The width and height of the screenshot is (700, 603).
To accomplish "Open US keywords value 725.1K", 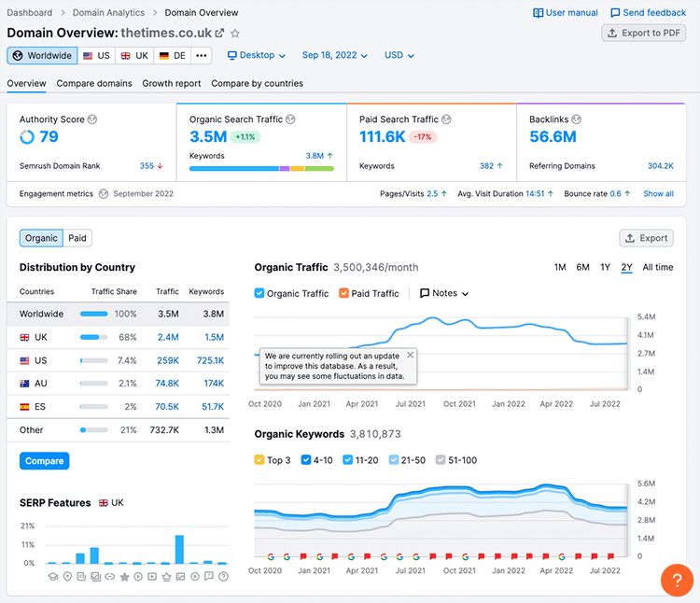I will pos(210,360).
